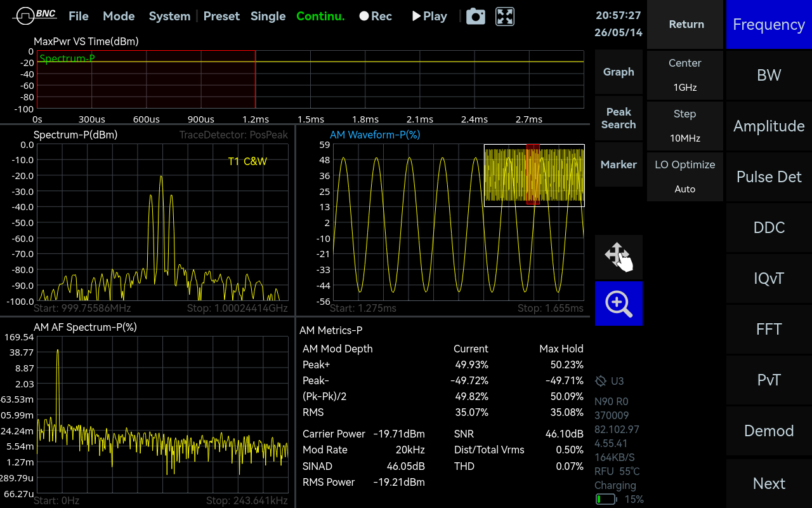Click the Preset button
The height and width of the screenshot is (508, 812).
(x=221, y=17)
